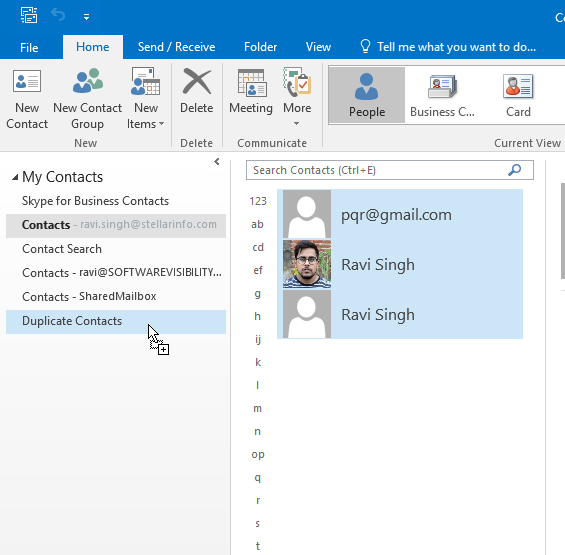Open Customize Quick Access Toolbar dropdown

86,17
